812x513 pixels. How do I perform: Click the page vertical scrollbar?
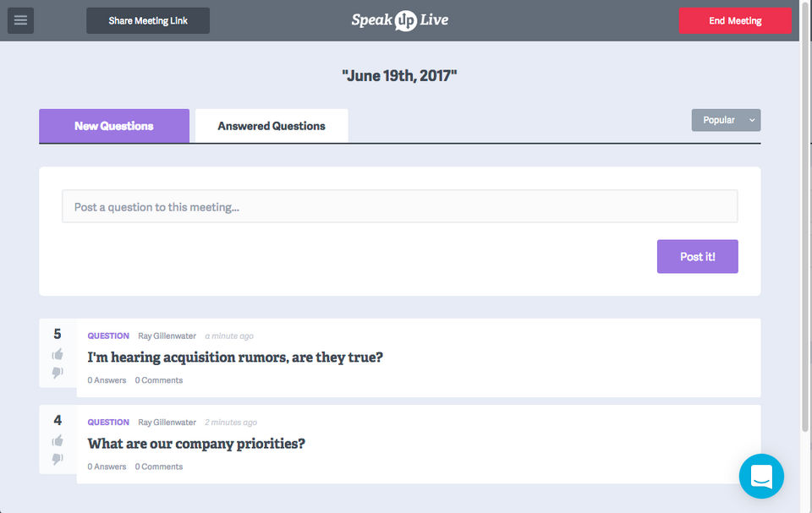click(805, 211)
